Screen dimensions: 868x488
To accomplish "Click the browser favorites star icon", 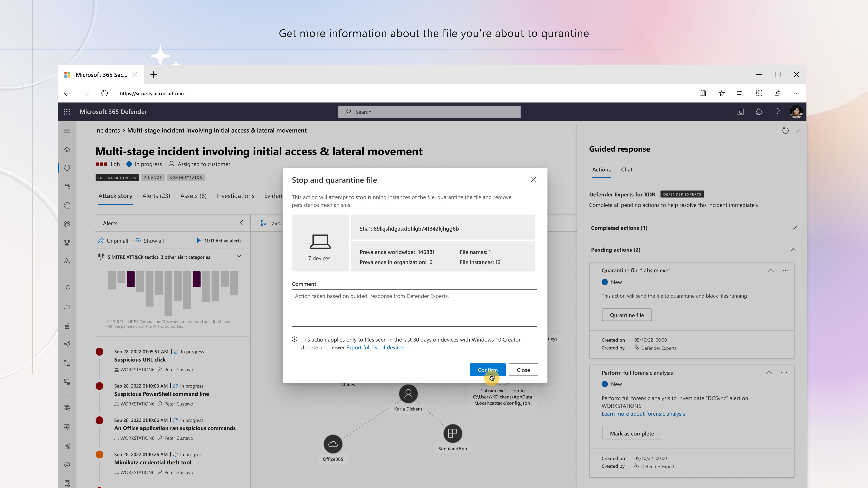I will pos(721,93).
